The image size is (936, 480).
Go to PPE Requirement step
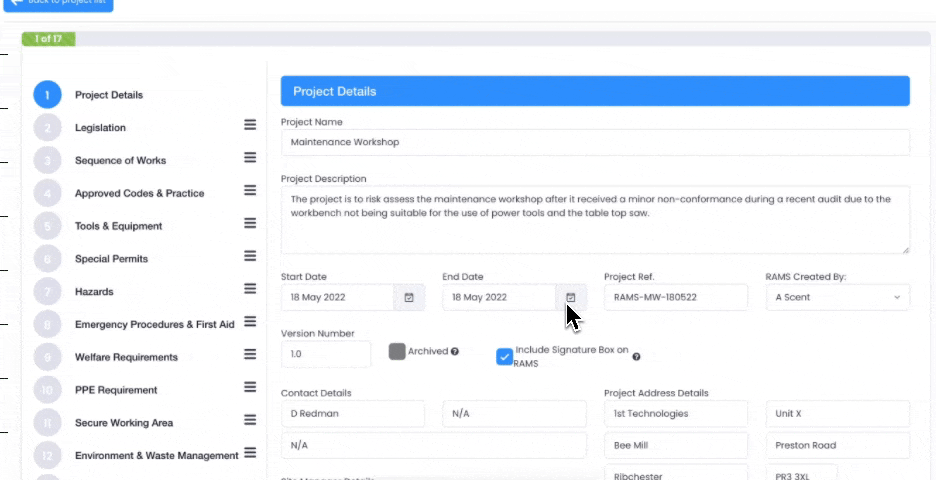click(116, 390)
